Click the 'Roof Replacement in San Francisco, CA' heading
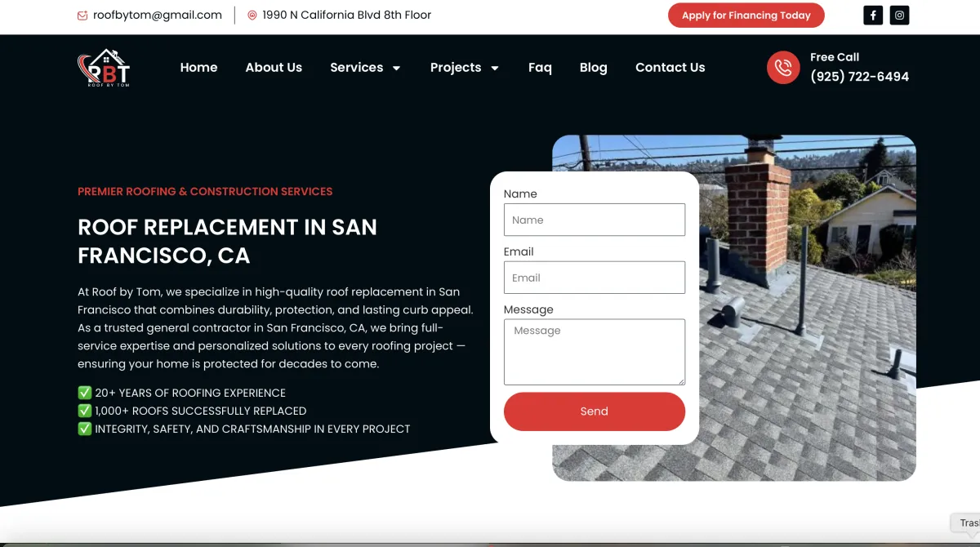 [x=227, y=242]
